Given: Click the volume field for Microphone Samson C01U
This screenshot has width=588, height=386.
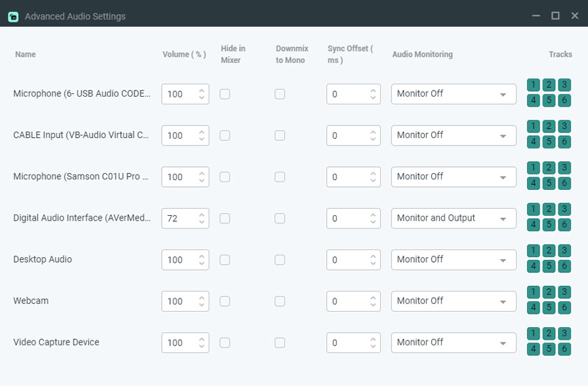Looking at the screenshot, I should [178, 177].
